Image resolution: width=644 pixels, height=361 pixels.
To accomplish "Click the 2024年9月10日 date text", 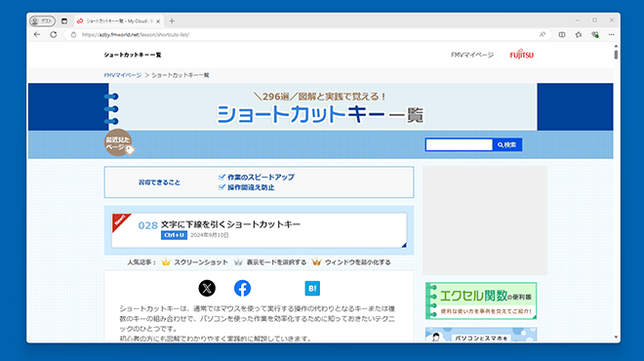I will point(210,235).
